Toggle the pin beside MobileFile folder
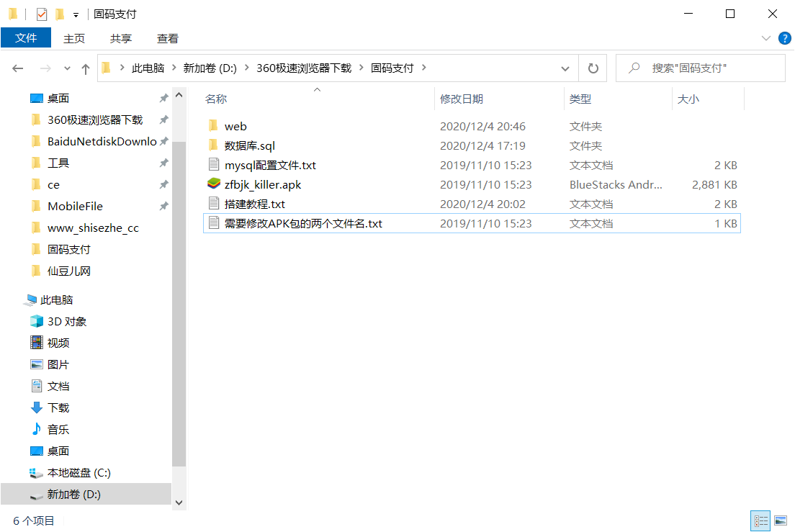Viewport: 795px width, 532px height. click(163, 206)
